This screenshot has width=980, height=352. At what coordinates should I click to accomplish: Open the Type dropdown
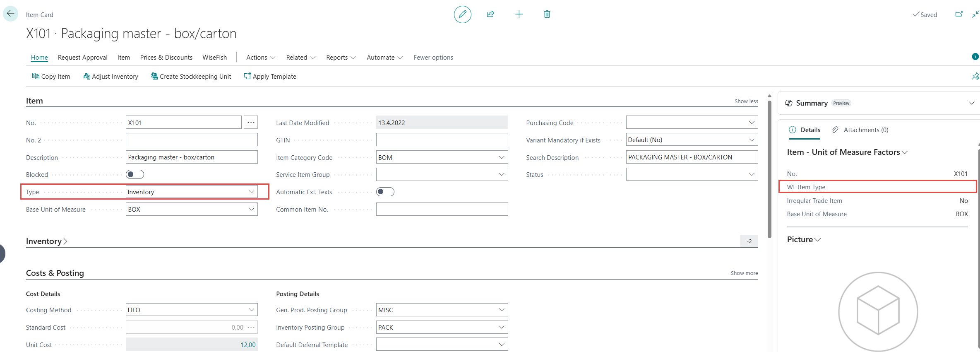pos(251,192)
